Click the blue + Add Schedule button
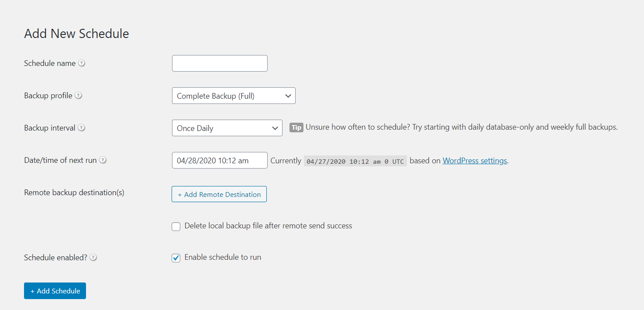Image resolution: width=644 pixels, height=310 pixels. [55, 291]
